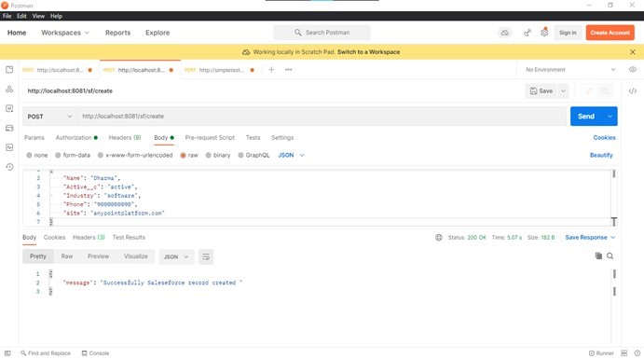Switch to the Headers (9) request tab

pos(125,138)
